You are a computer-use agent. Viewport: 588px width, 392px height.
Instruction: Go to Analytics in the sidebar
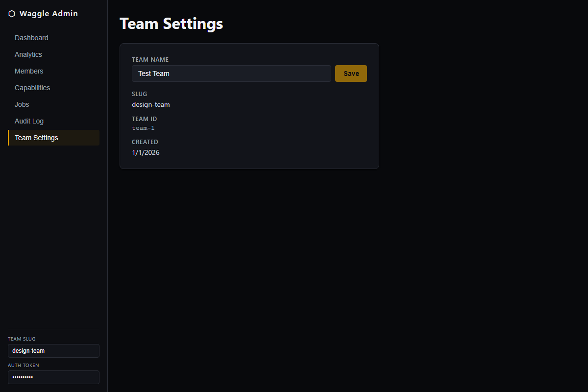click(54, 54)
